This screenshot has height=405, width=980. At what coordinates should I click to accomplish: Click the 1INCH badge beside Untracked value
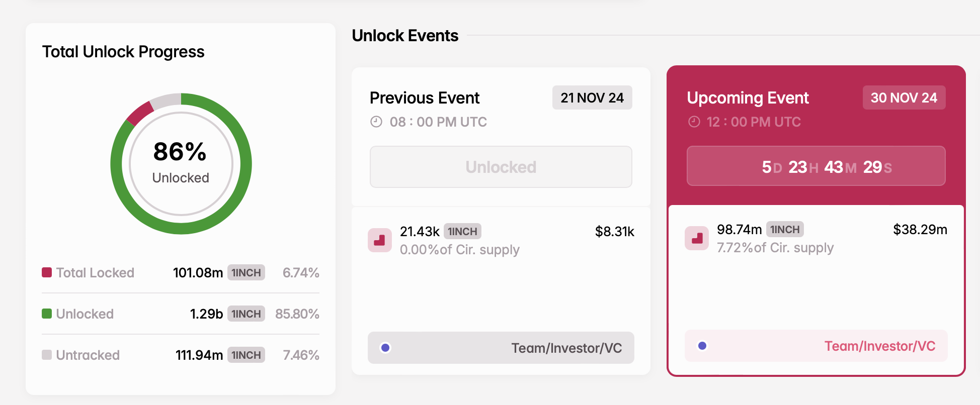click(246, 355)
